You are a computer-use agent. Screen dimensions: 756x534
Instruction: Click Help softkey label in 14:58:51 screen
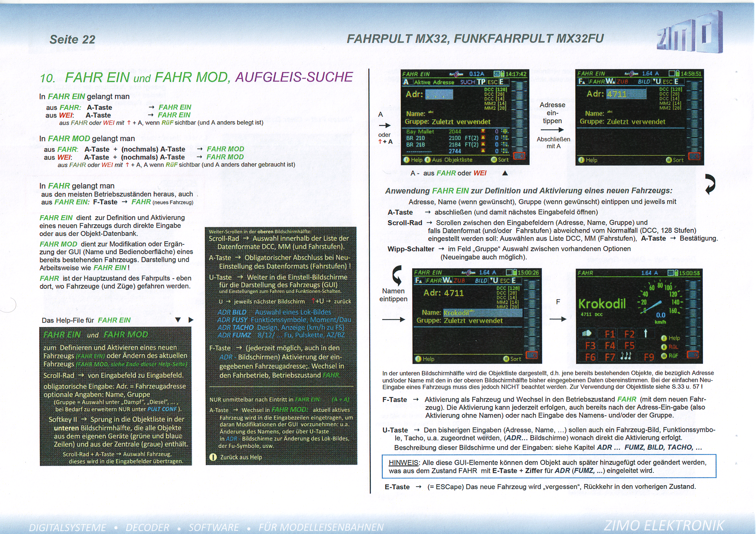pyautogui.click(x=591, y=160)
